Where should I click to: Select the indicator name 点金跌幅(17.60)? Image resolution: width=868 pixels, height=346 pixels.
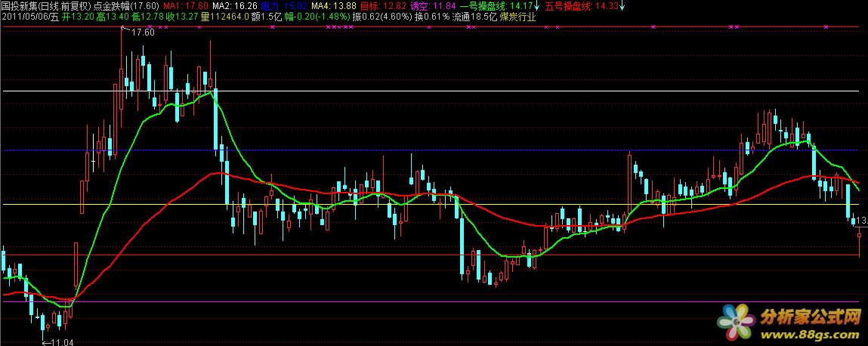click(x=126, y=7)
